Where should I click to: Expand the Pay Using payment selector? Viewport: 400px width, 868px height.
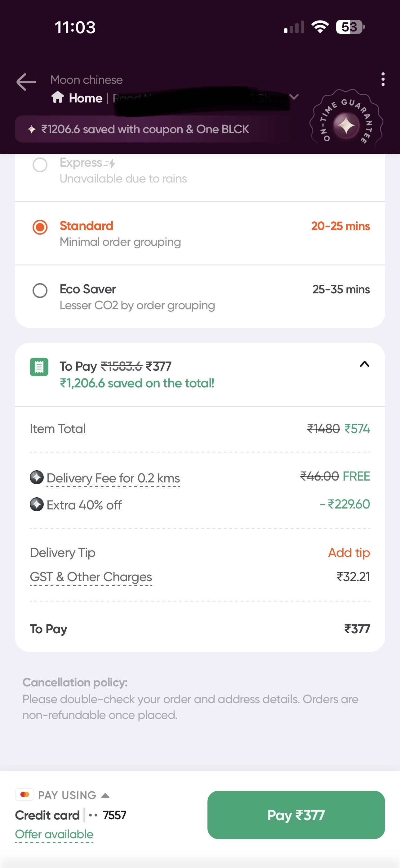105,795
